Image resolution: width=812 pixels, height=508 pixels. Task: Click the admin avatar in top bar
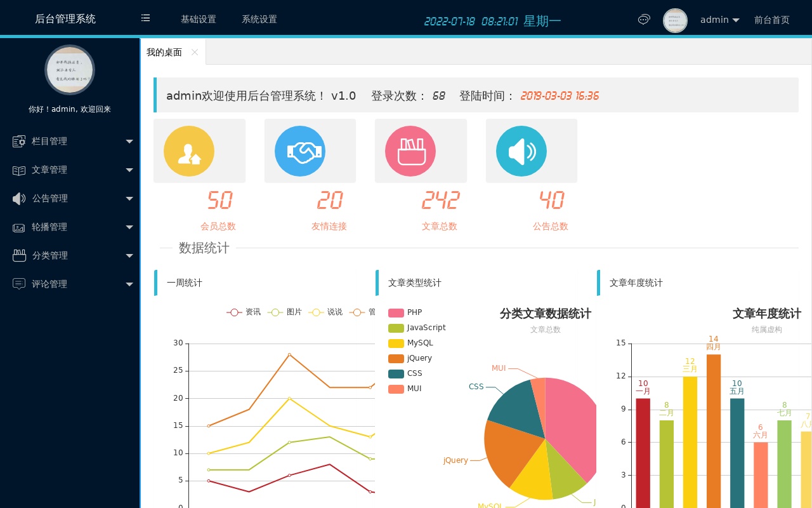point(675,20)
